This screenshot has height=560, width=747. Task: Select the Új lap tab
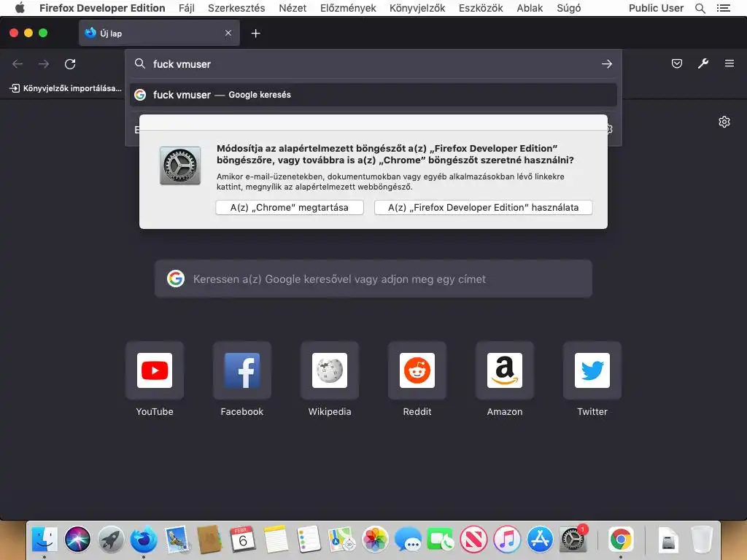point(159,33)
